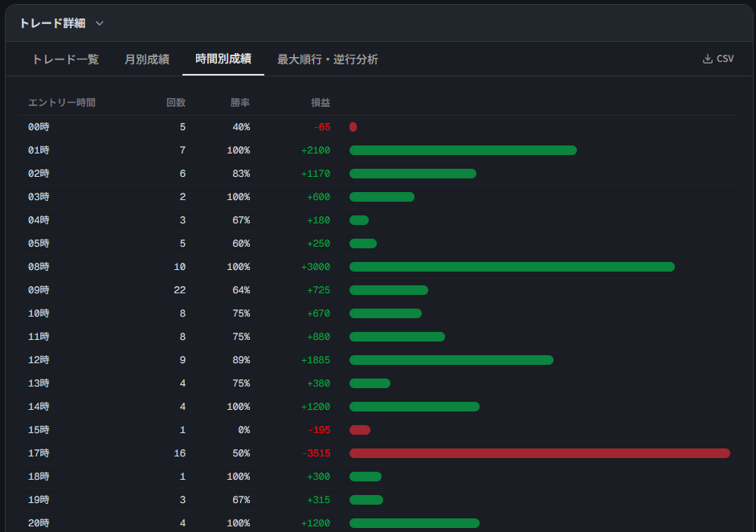
Task: Click the +315 profit value
Action: coord(318,500)
